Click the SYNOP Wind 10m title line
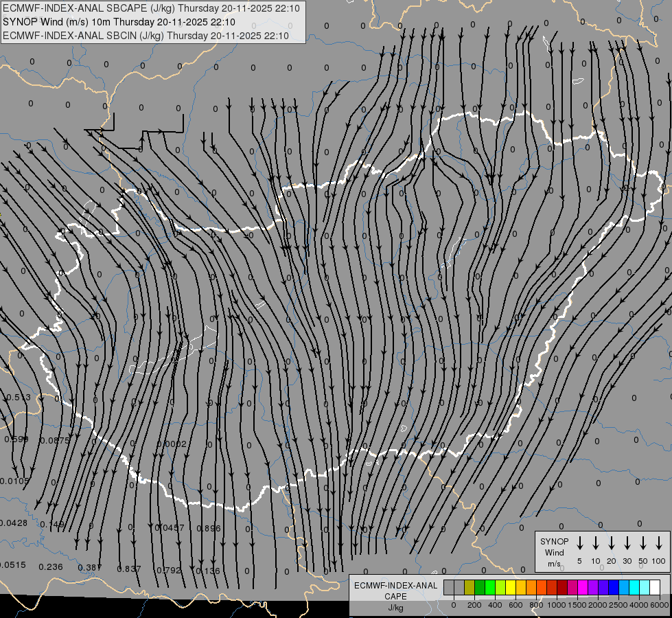Viewport: 672px width, 618px height. click(x=119, y=22)
